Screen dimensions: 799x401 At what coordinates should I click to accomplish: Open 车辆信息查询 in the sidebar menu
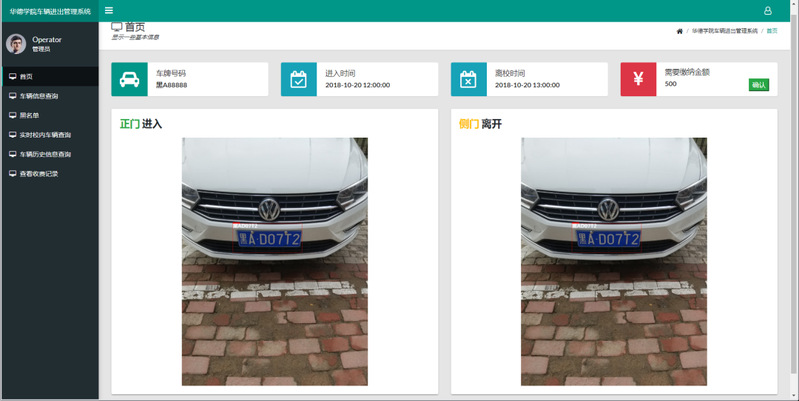(x=50, y=96)
